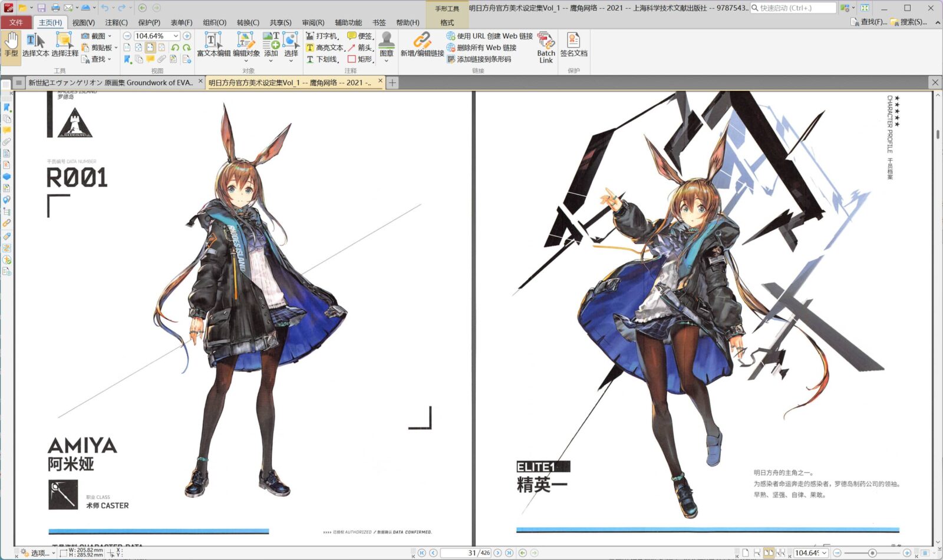Toggle two-page continuous layout in the status bar
The image size is (943, 560).
coord(780,553)
